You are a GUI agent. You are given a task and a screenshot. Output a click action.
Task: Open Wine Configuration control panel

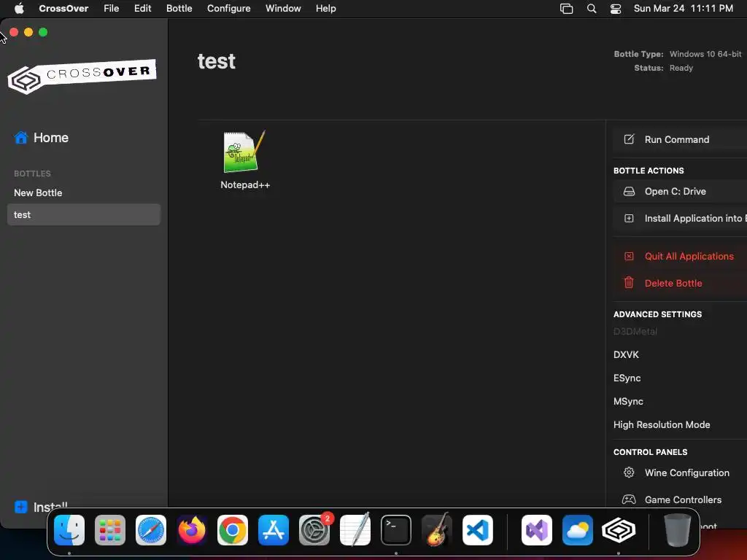(680, 472)
